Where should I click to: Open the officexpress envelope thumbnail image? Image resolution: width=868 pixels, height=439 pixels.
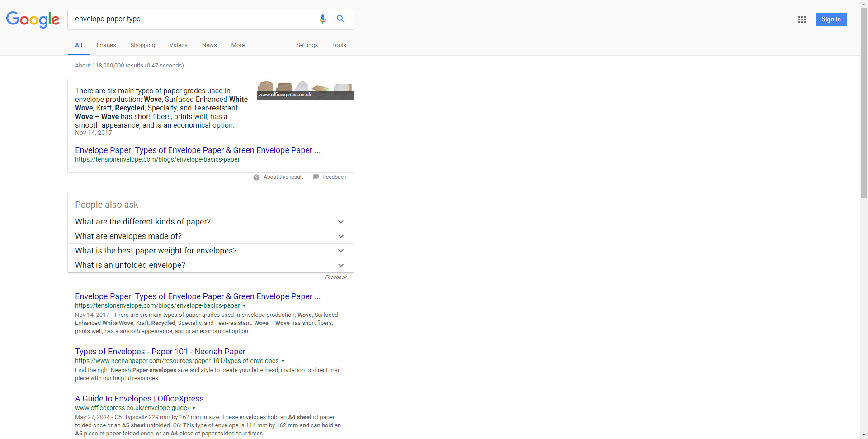[305, 90]
